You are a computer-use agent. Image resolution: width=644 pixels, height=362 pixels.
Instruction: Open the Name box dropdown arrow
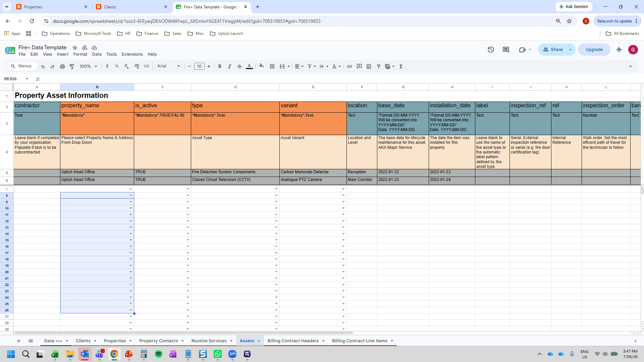coord(27,79)
